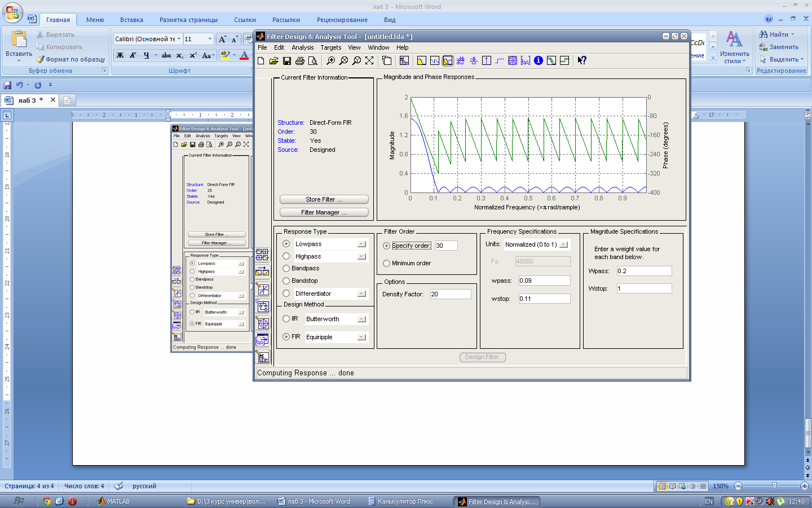This screenshot has width=812, height=508.
Task: Select the Zoom In magnifier tool
Action: tap(331, 60)
